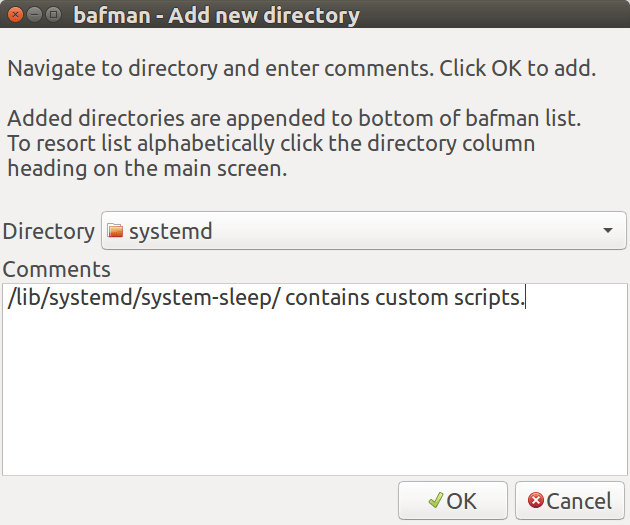Click the red X icon on Cancel
The height and width of the screenshot is (525, 630).
point(536,501)
